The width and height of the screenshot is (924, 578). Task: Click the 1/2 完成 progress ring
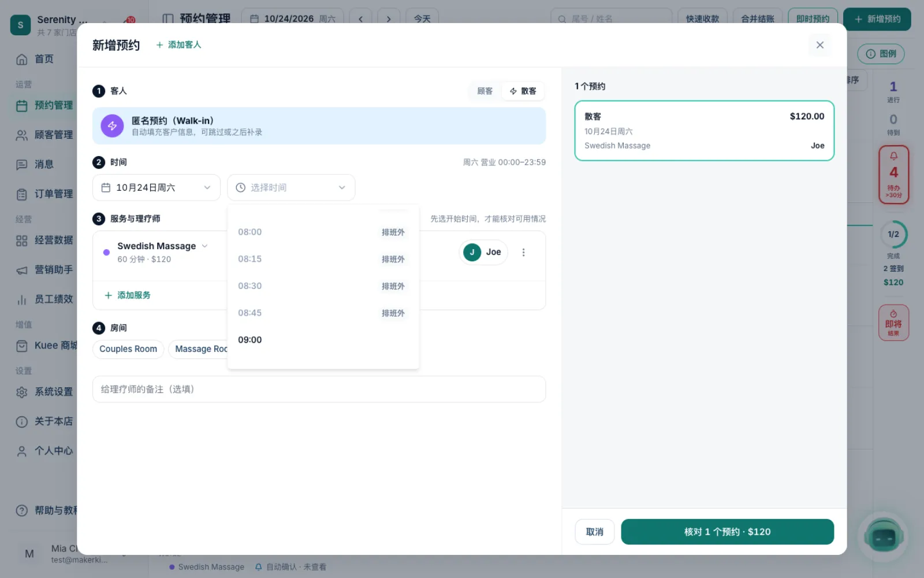click(x=893, y=234)
